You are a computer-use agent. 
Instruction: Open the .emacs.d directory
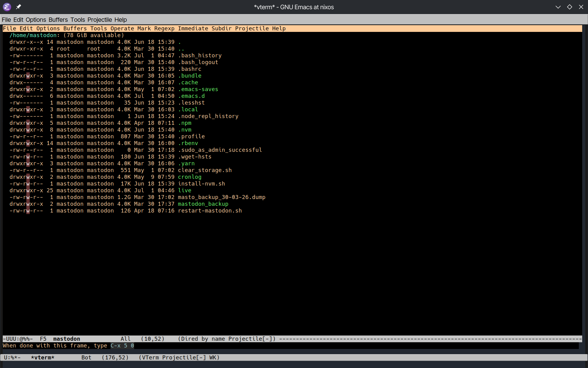tap(191, 96)
